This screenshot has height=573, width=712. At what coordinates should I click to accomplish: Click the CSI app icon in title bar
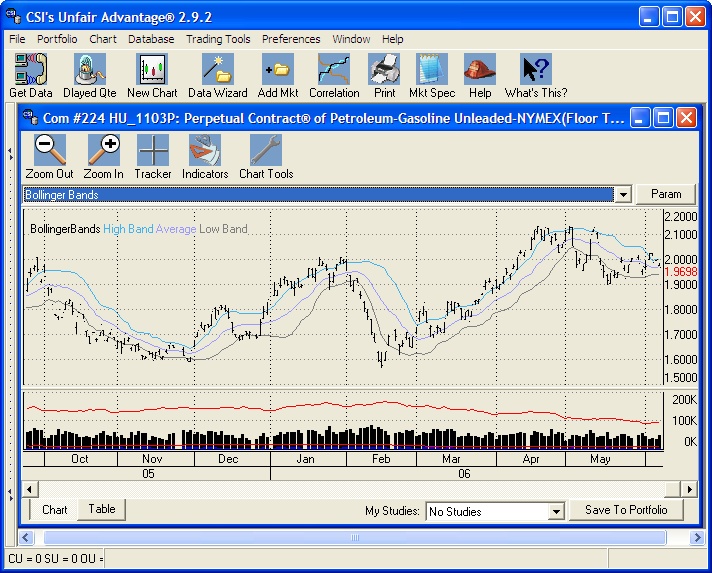pos(13,16)
